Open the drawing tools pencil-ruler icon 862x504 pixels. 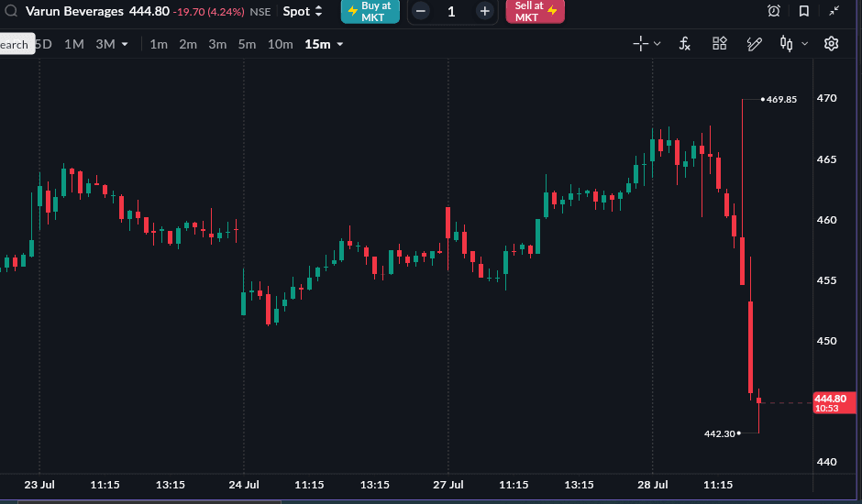pyautogui.click(x=754, y=44)
